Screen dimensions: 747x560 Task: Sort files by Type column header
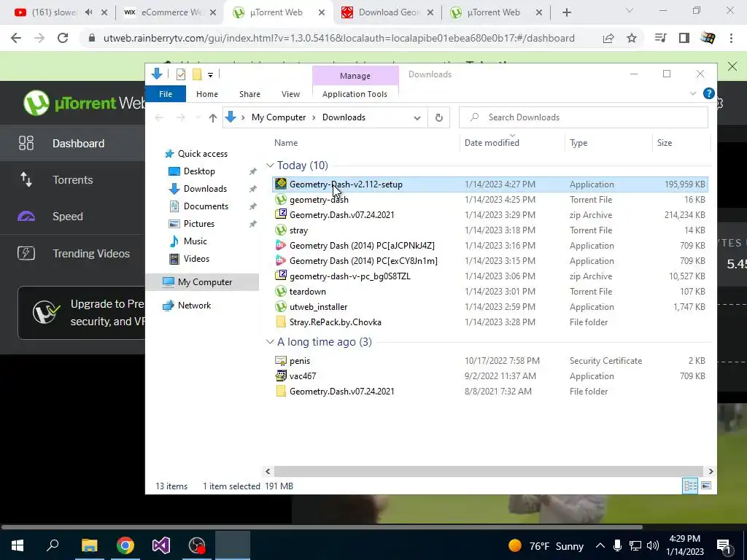point(578,142)
